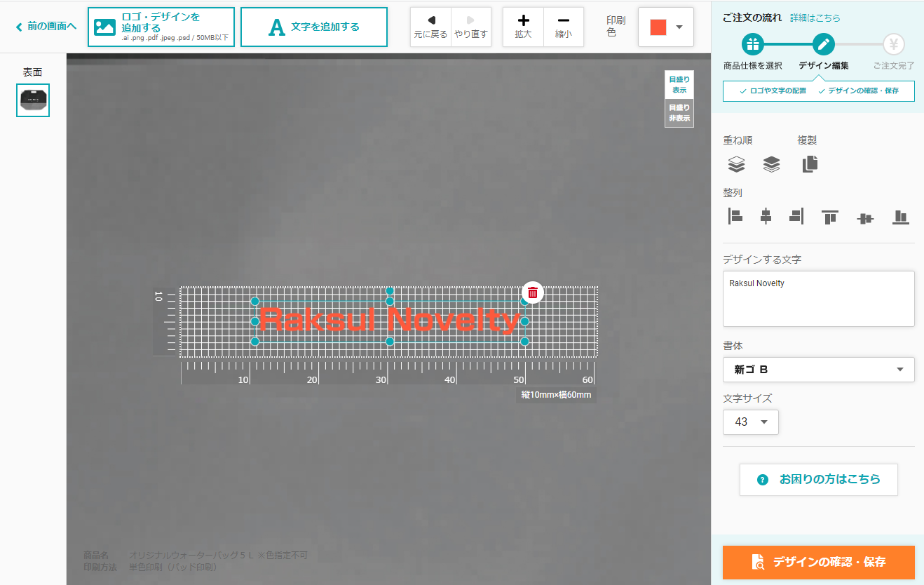924x585 pixels.
Task: Click 商品仕様を選択 gift step icon
Action: click(753, 45)
